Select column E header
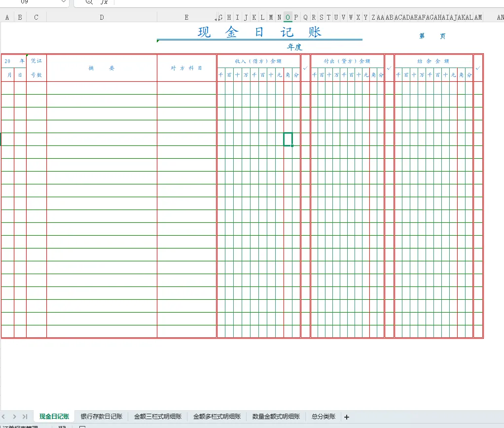 click(186, 17)
